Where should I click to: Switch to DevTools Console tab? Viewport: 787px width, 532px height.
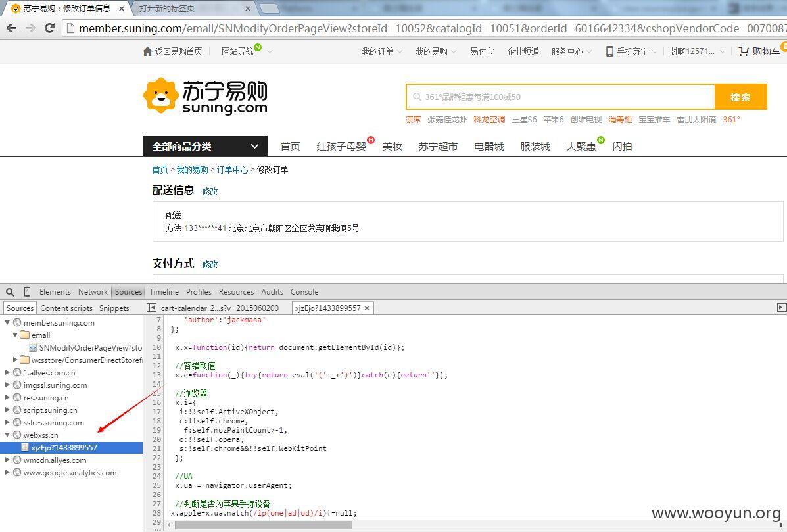pos(304,291)
